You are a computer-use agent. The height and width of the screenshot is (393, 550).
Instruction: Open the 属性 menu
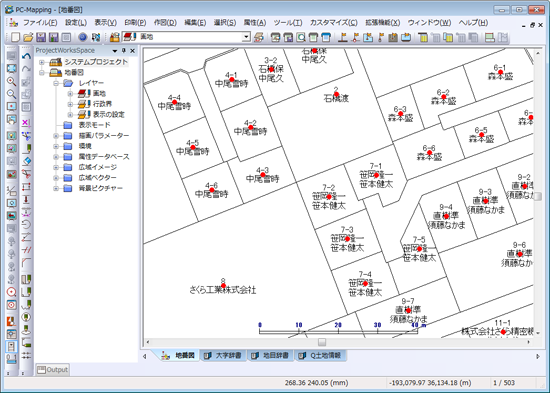coord(255,23)
